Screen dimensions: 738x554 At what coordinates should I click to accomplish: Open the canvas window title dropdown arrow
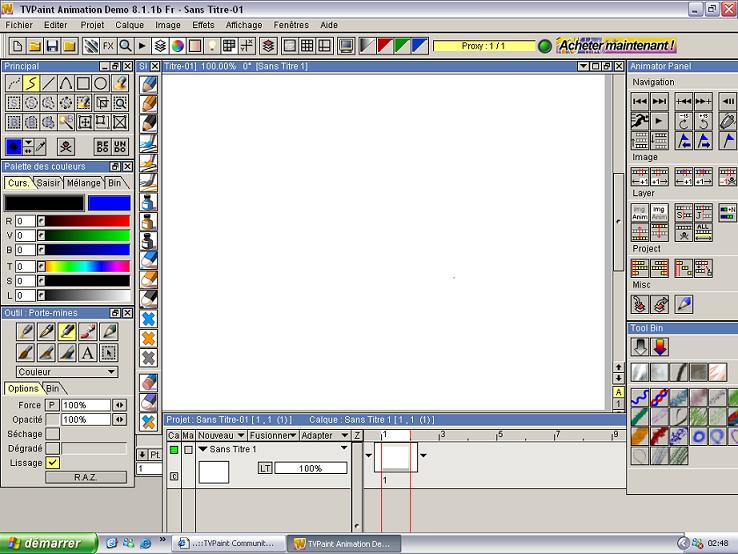click(x=583, y=66)
